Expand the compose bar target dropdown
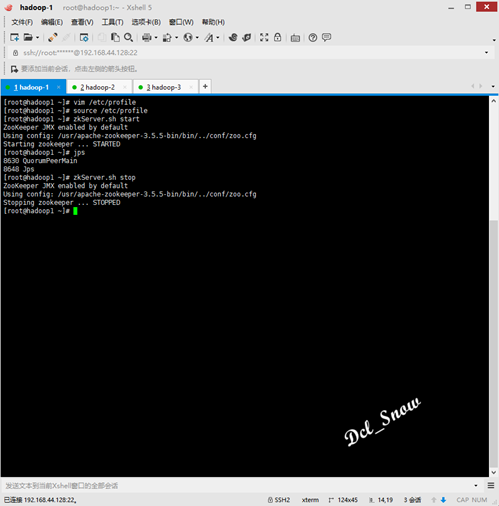The image size is (499, 506). click(x=476, y=486)
